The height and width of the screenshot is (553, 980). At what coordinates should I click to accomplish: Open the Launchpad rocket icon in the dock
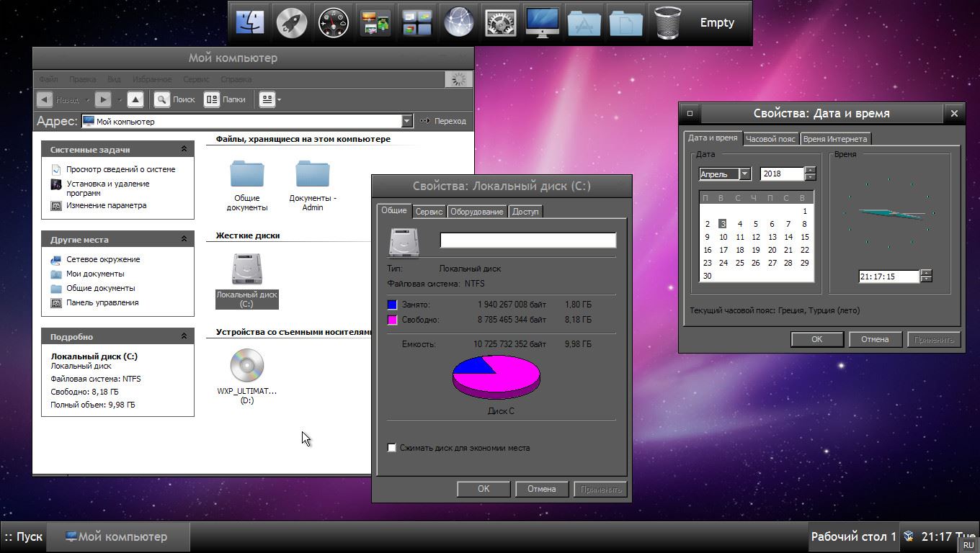[292, 23]
